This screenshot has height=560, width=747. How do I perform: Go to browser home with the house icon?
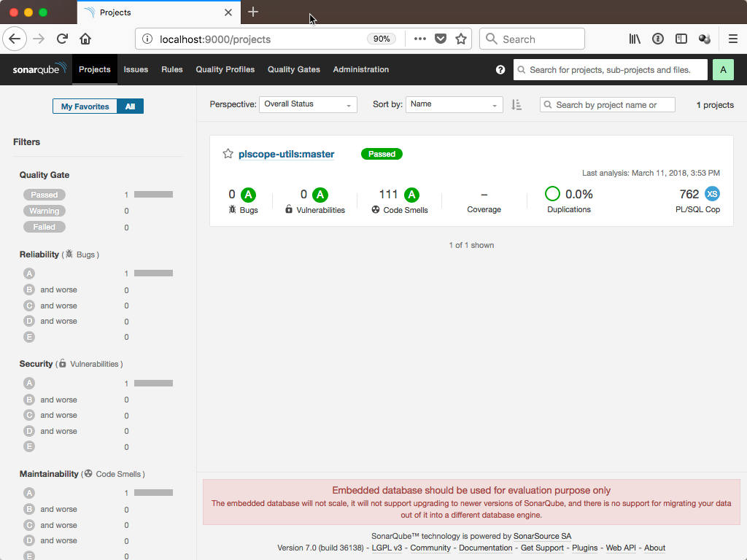[85, 39]
